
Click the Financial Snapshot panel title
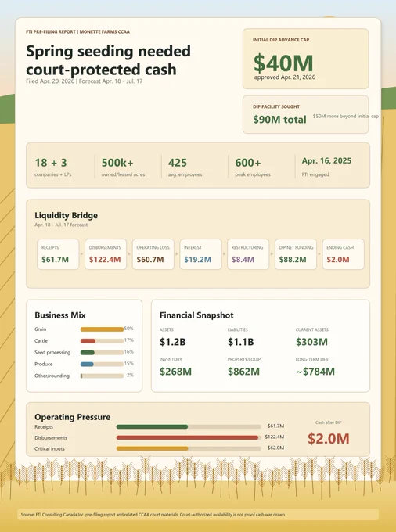pyautogui.click(x=196, y=315)
